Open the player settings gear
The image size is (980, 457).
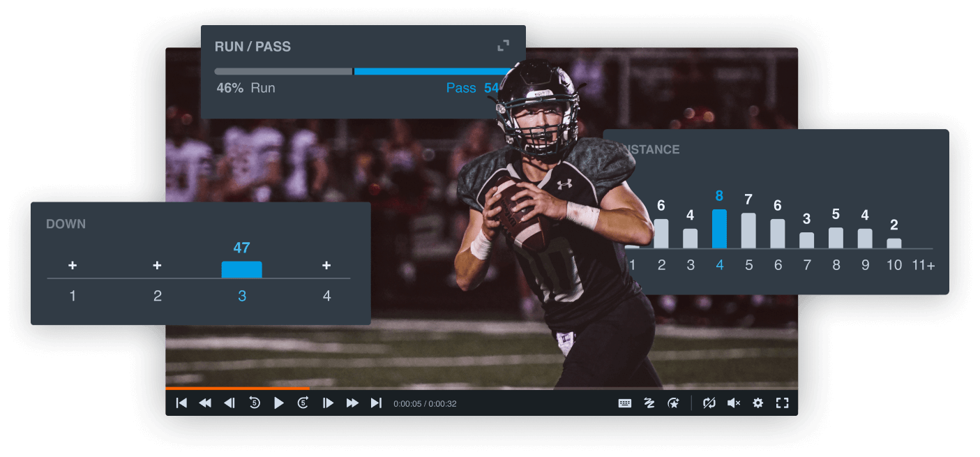(758, 403)
